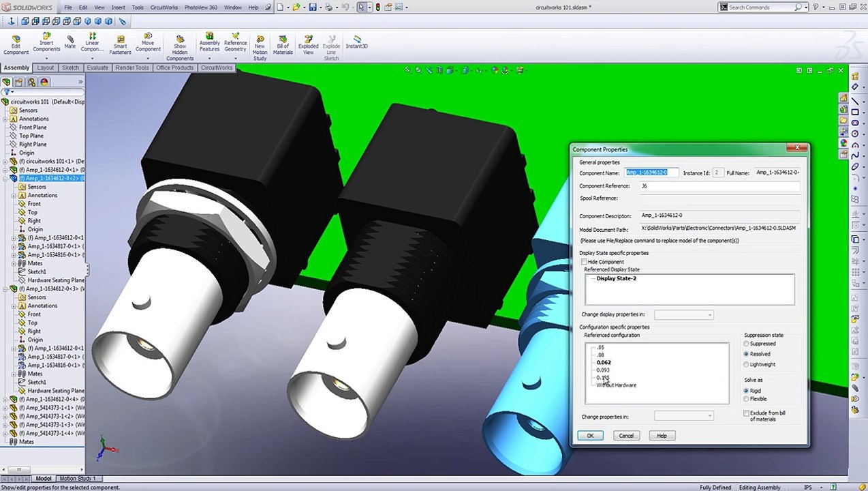The image size is (868, 491).
Task: Open Move Component dropdown arrow
Action: [x=148, y=58]
